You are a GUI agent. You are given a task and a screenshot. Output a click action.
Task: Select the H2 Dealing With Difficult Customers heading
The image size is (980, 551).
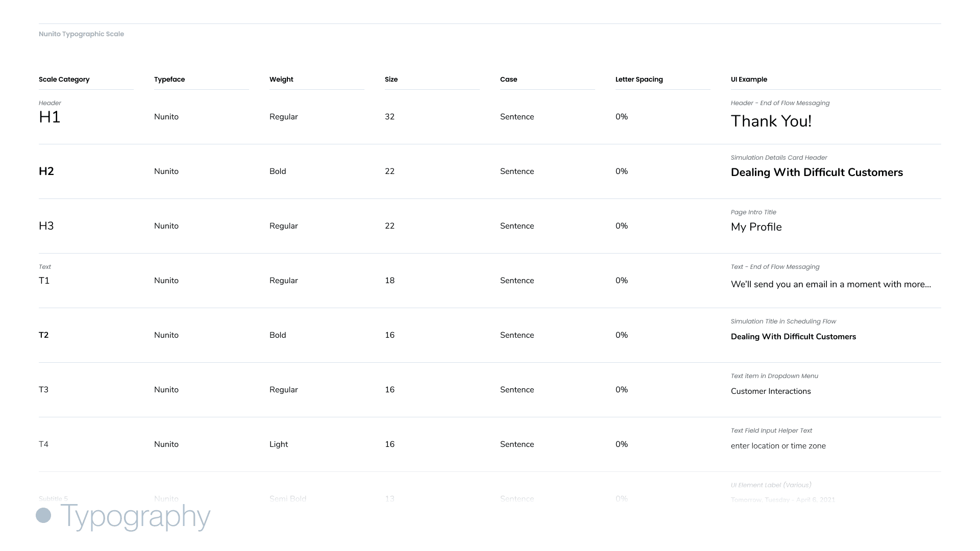pos(817,172)
